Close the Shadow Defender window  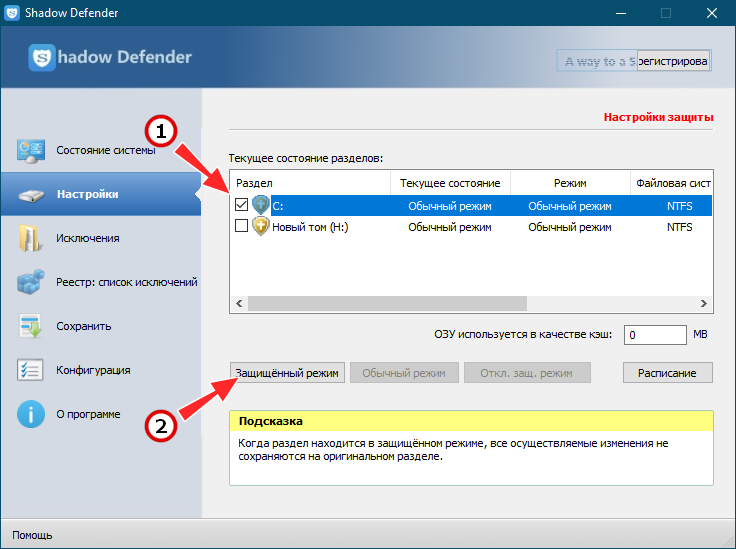pos(712,13)
